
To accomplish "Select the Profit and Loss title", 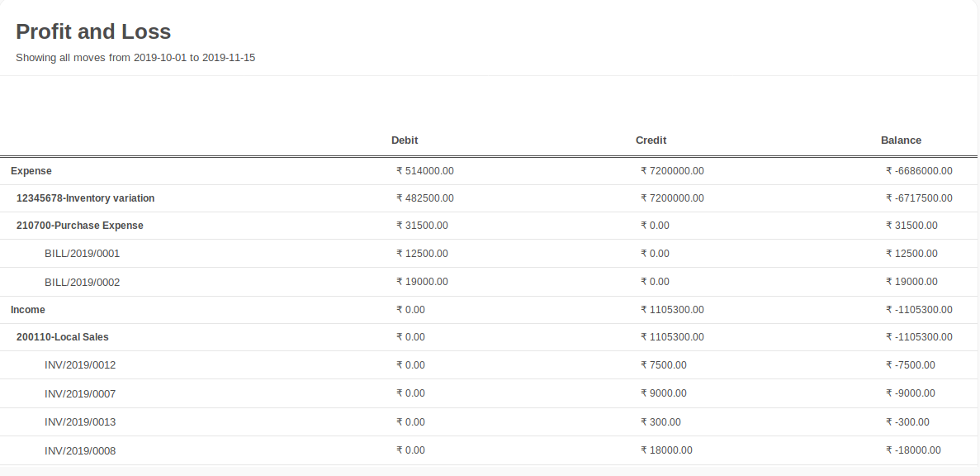I will (x=93, y=31).
